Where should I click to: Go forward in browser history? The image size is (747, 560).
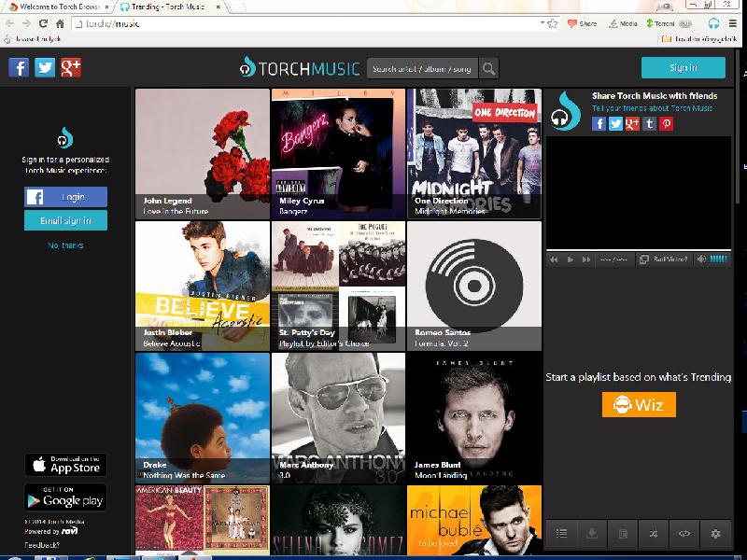[x=26, y=23]
